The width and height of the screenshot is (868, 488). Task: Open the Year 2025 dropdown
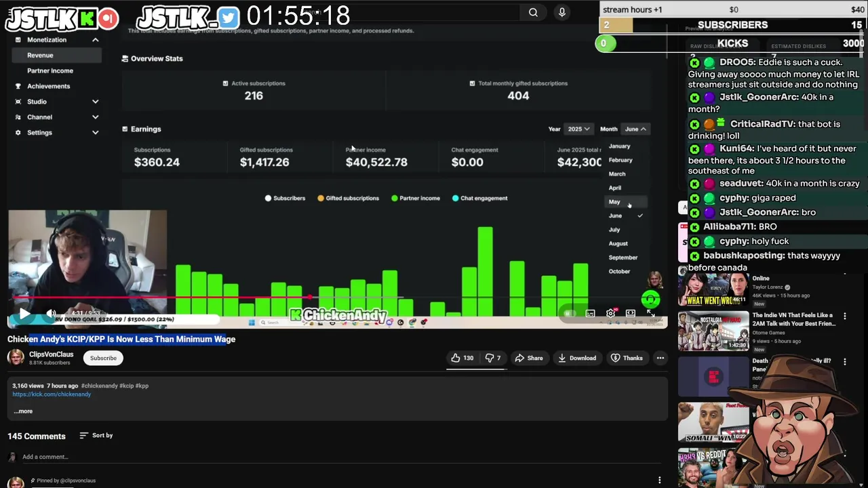tap(578, 129)
